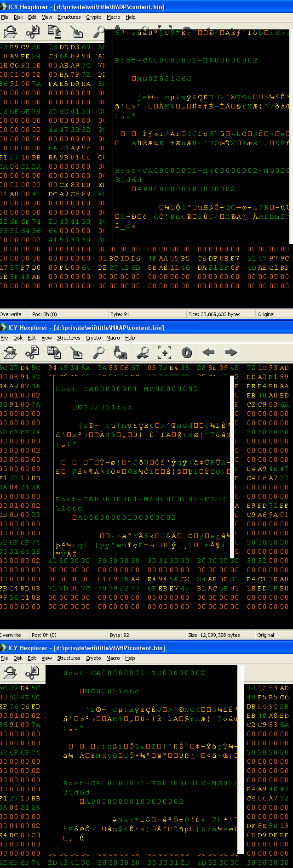293x868 pixels.
Task: Click the forward arrow in the NAAP toolbar
Action: 231,352
